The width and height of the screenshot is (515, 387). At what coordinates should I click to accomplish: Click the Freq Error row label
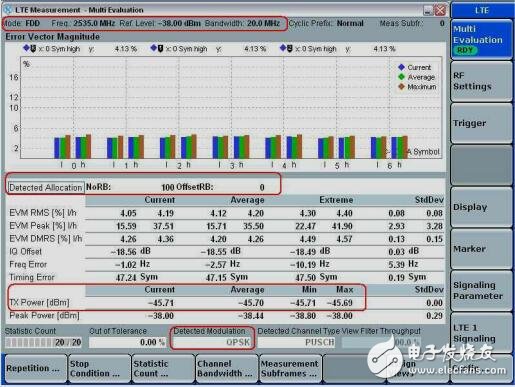point(28,264)
